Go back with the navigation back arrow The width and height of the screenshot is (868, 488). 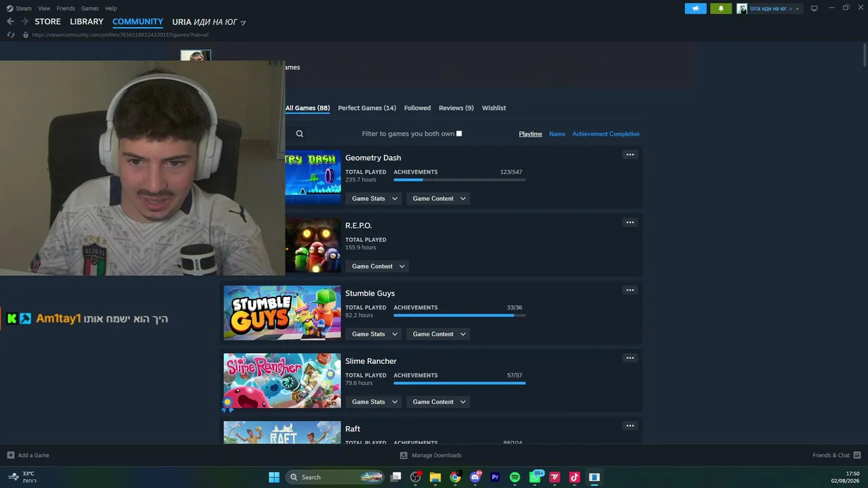[x=10, y=22]
